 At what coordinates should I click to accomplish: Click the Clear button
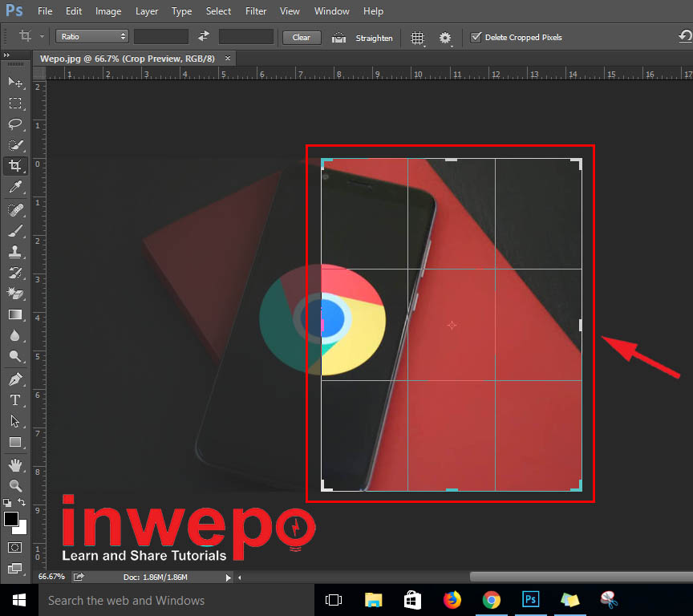click(x=301, y=38)
